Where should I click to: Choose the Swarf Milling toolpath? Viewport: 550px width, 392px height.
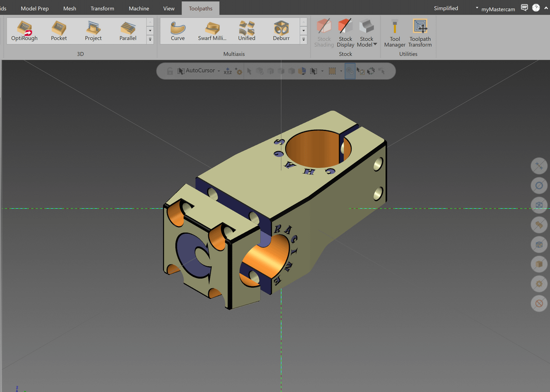coord(212,31)
